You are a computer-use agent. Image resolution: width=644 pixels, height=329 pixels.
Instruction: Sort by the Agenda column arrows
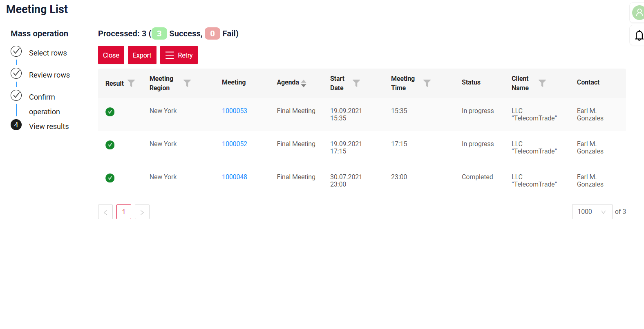coord(304,83)
